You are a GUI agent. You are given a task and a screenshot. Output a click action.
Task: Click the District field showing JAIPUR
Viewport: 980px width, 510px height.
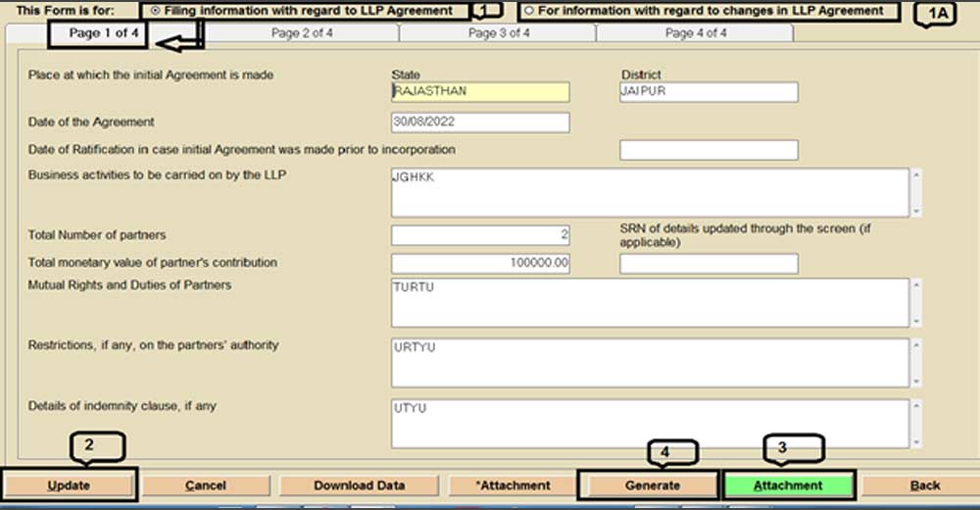pyautogui.click(x=708, y=91)
